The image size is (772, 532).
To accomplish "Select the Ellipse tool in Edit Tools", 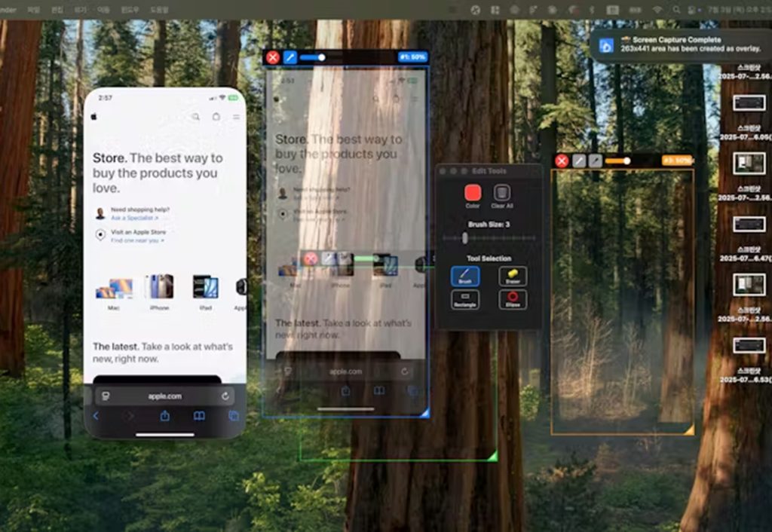I will (x=513, y=299).
